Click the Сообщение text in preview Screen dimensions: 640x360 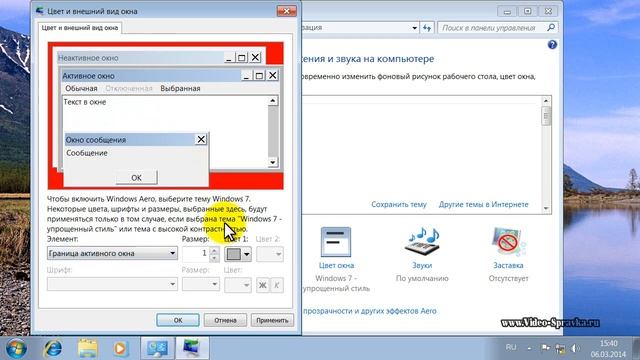pyautogui.click(x=87, y=153)
